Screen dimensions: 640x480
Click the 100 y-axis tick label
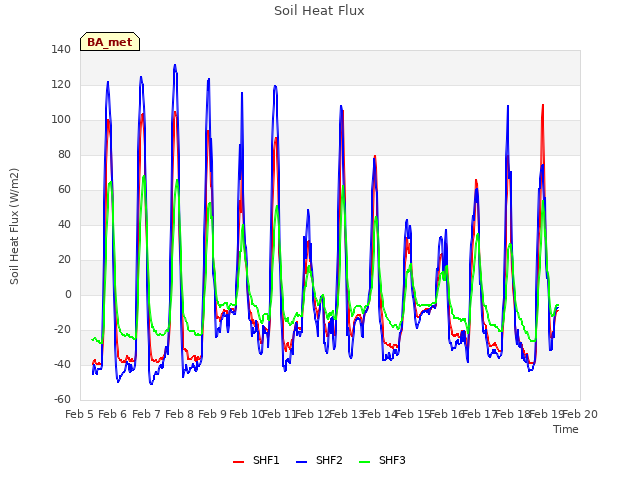pos(61,120)
